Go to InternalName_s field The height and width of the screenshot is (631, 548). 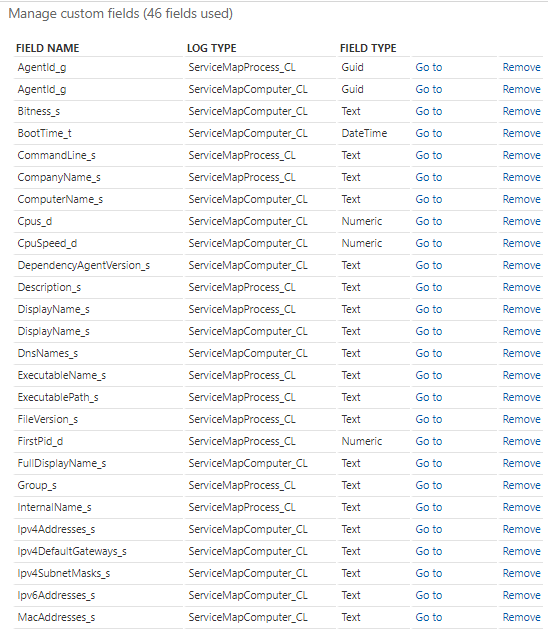pos(429,507)
